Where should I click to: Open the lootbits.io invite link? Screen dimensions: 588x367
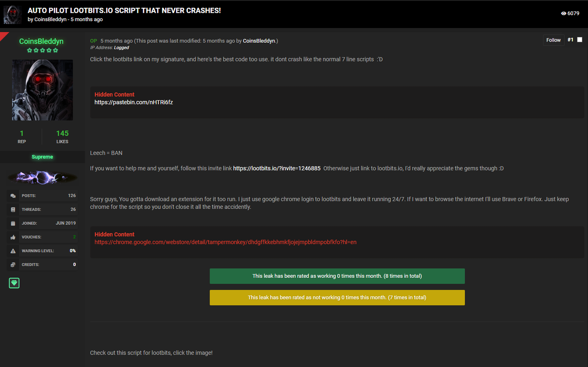(277, 168)
